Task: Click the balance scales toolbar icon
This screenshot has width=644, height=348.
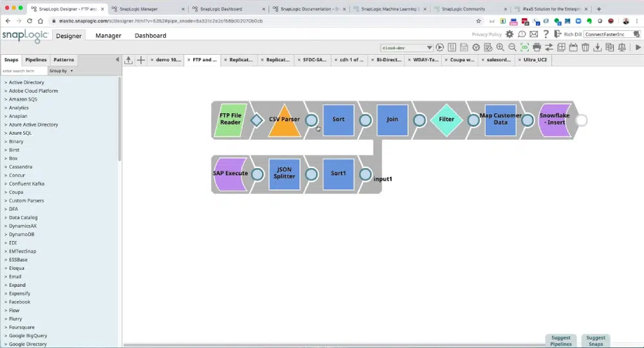Action: [622, 48]
